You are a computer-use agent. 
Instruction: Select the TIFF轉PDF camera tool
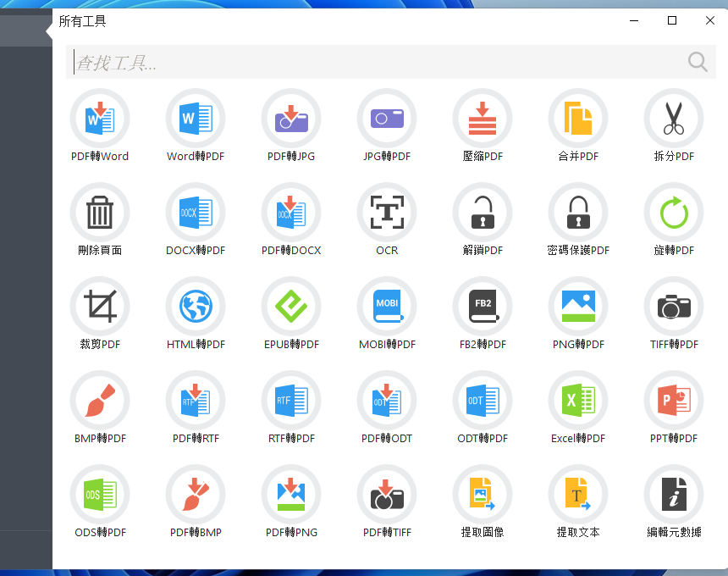click(674, 307)
